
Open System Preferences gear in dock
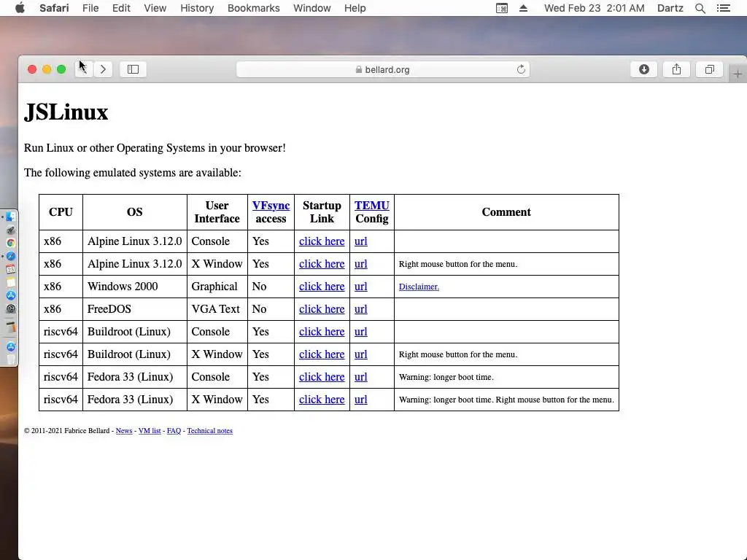pyautogui.click(x=10, y=308)
